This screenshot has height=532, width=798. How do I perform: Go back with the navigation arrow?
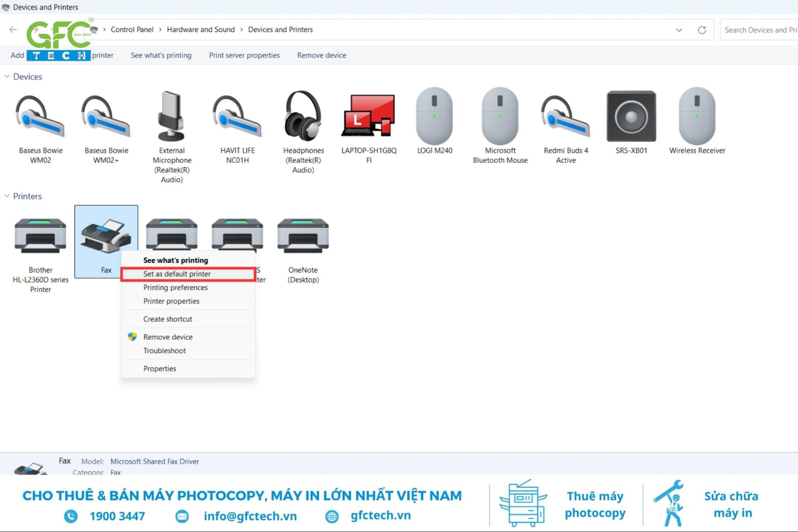(x=13, y=30)
